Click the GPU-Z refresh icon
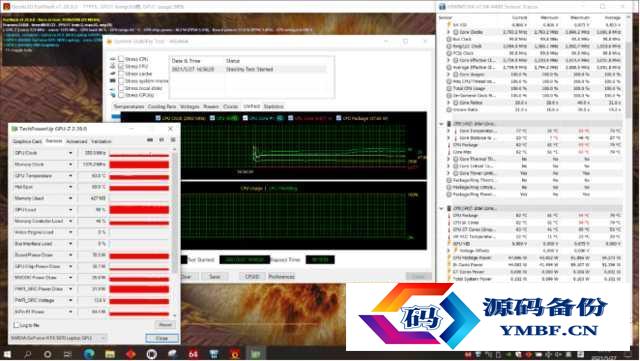The height and width of the screenshot is (361, 640). (162, 140)
